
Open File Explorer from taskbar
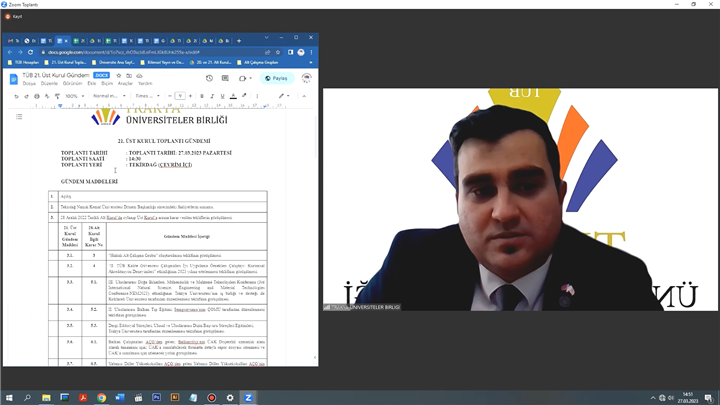point(46,398)
